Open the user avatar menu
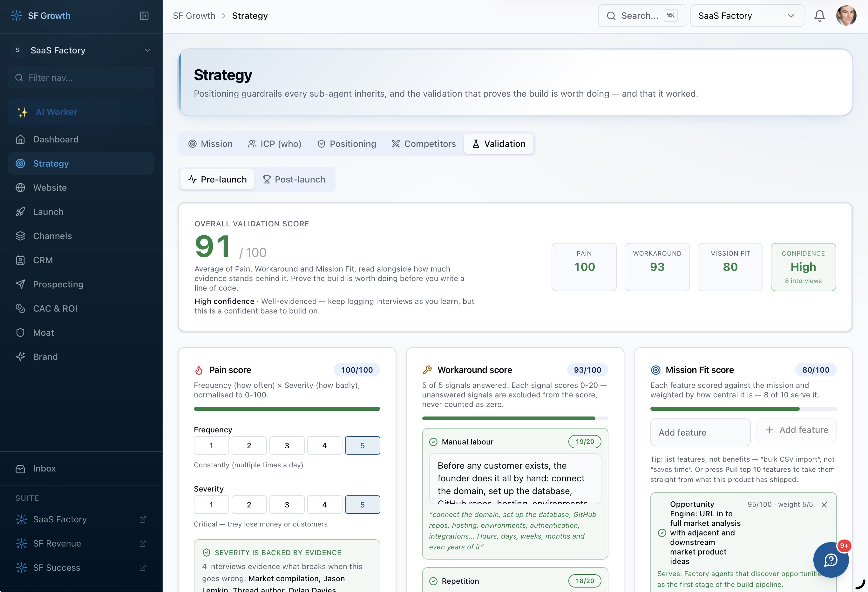The height and width of the screenshot is (592, 868). 846,16
